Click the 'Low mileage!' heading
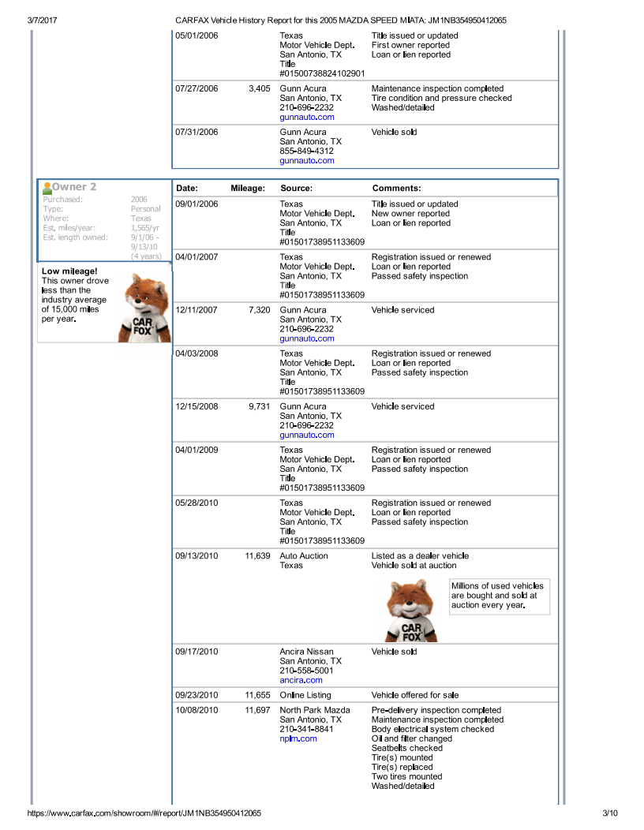This screenshot has height=830, width=644. [69, 271]
